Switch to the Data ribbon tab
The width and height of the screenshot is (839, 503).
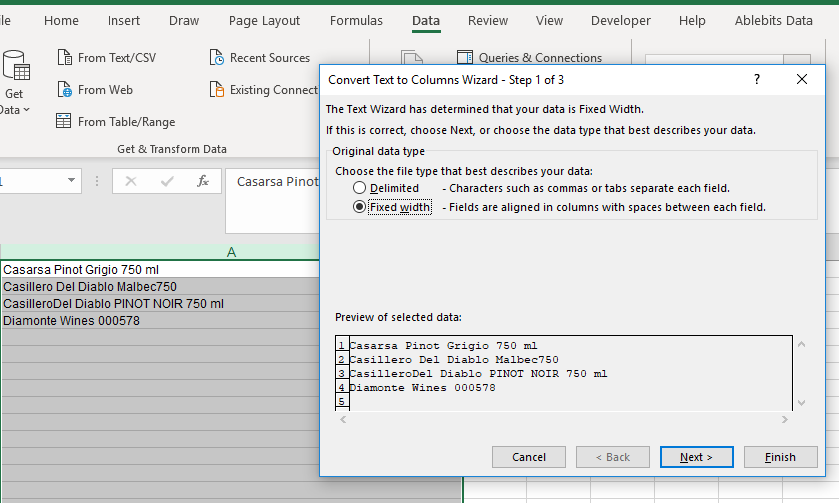point(426,20)
